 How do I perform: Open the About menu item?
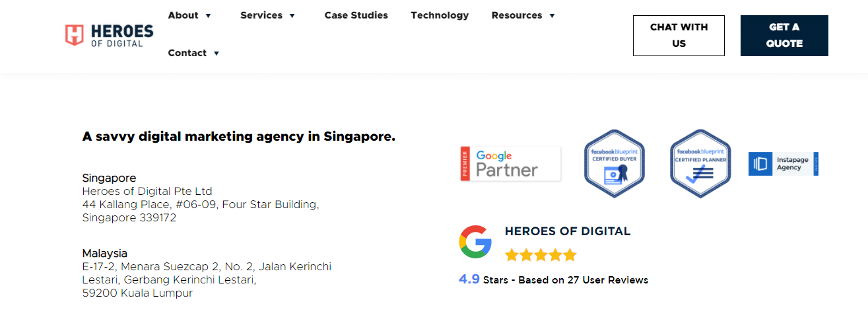(x=183, y=15)
